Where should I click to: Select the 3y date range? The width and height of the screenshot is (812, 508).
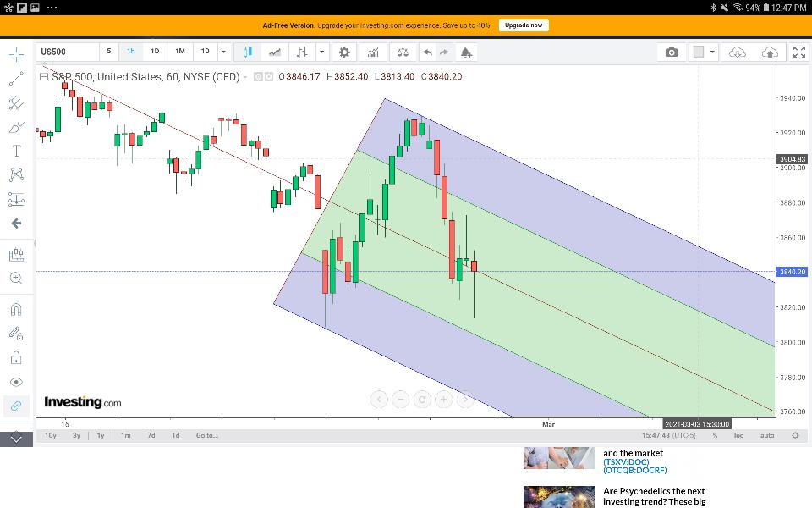coord(76,435)
